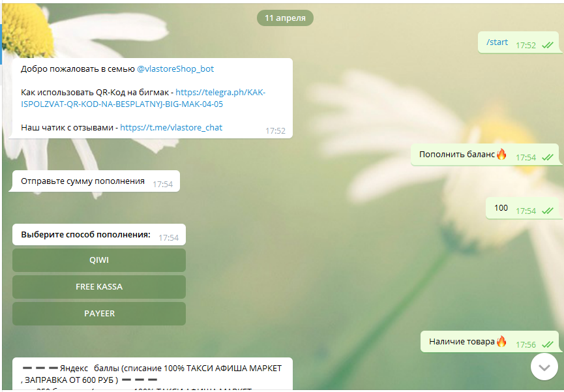
Task: Click the fire emoji in 'Пополнить баланс'
Action: (501, 155)
